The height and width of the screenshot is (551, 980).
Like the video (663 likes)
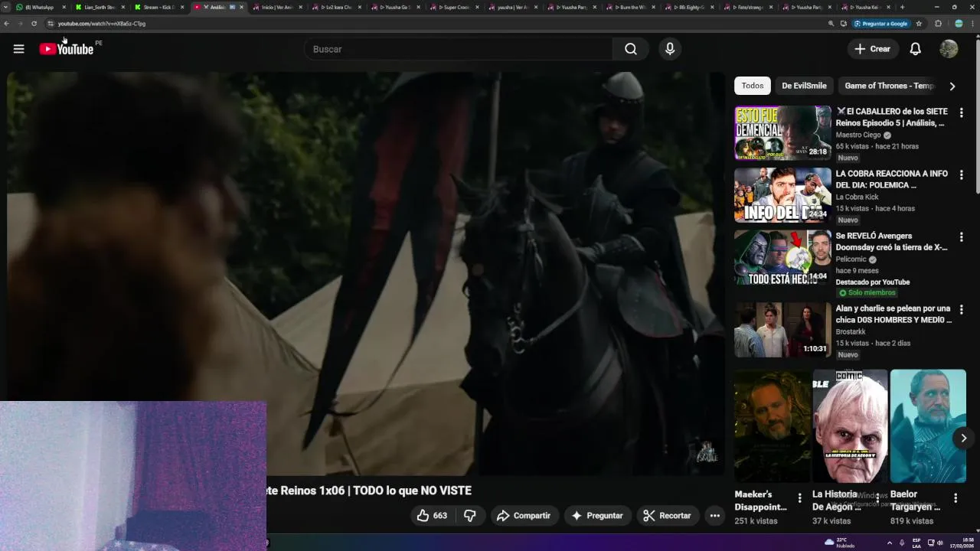432,516
